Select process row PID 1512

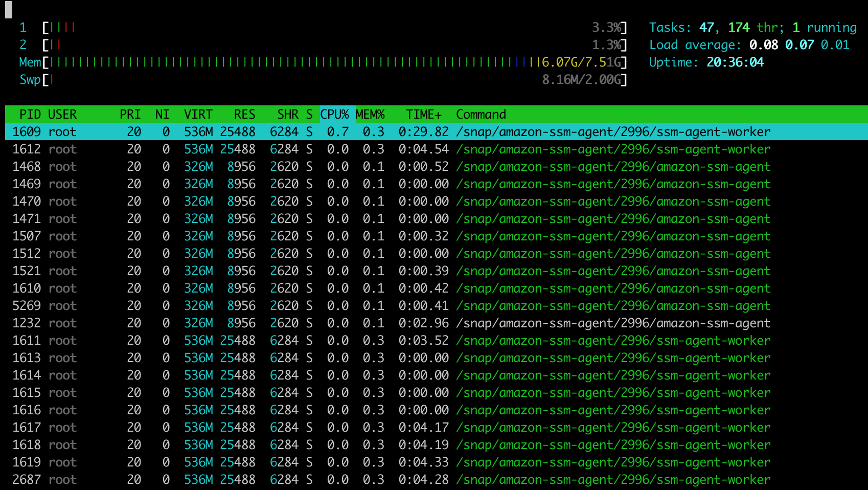click(437, 253)
